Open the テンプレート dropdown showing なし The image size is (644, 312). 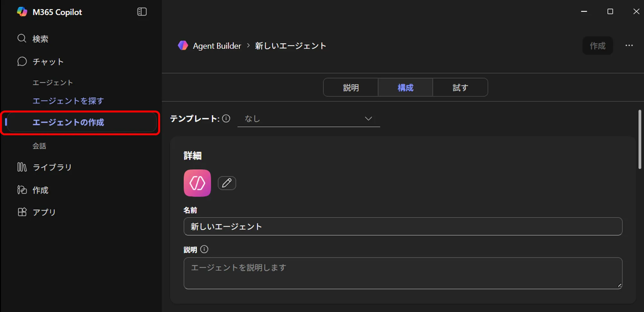tap(309, 119)
